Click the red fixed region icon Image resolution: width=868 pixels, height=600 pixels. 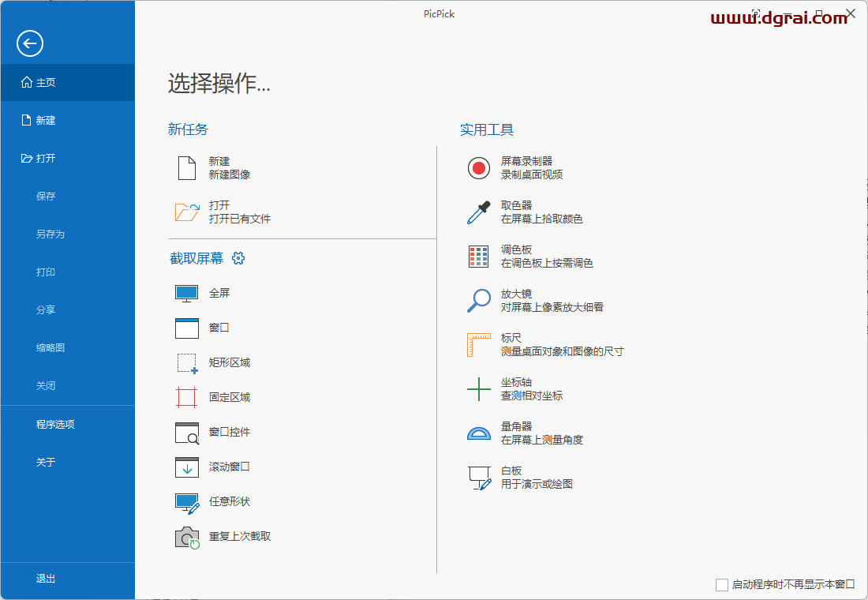click(x=186, y=397)
